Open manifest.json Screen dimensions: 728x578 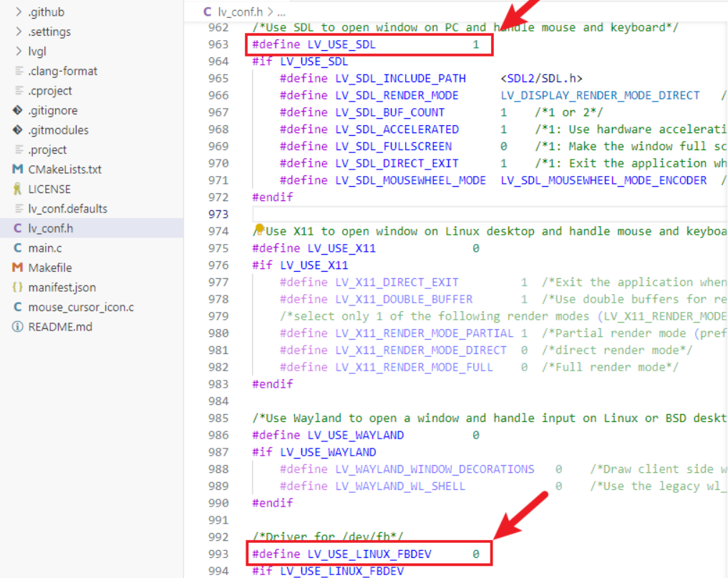point(62,288)
